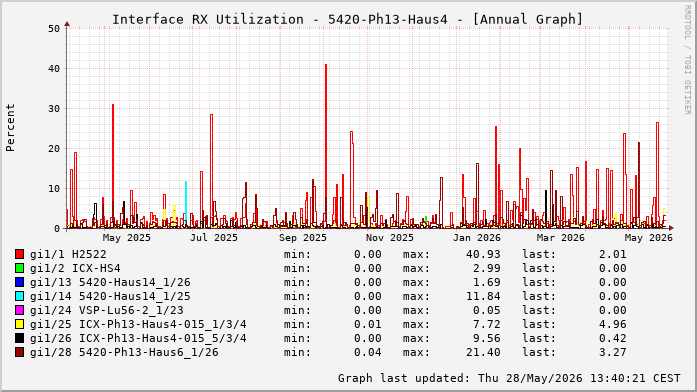Click the 10 y-axis tick label

54,189
